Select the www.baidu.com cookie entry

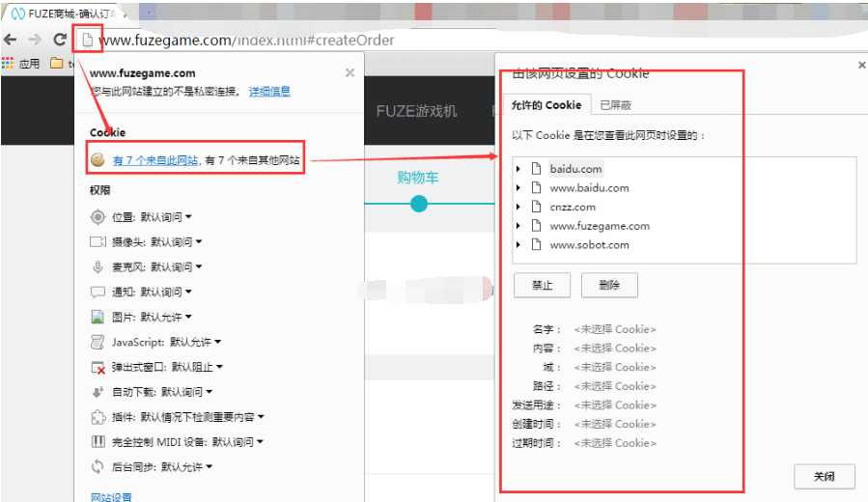tap(589, 187)
